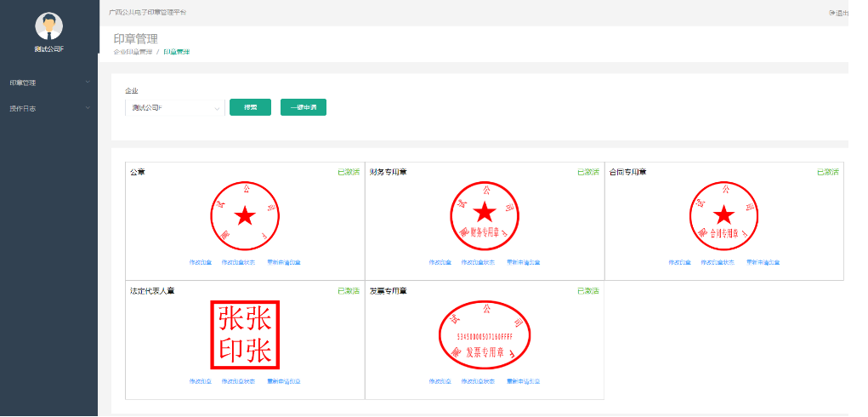The width and height of the screenshot is (868, 417).
Task: Click 重新申请印章 under the 公章 card
Action: tap(283, 262)
